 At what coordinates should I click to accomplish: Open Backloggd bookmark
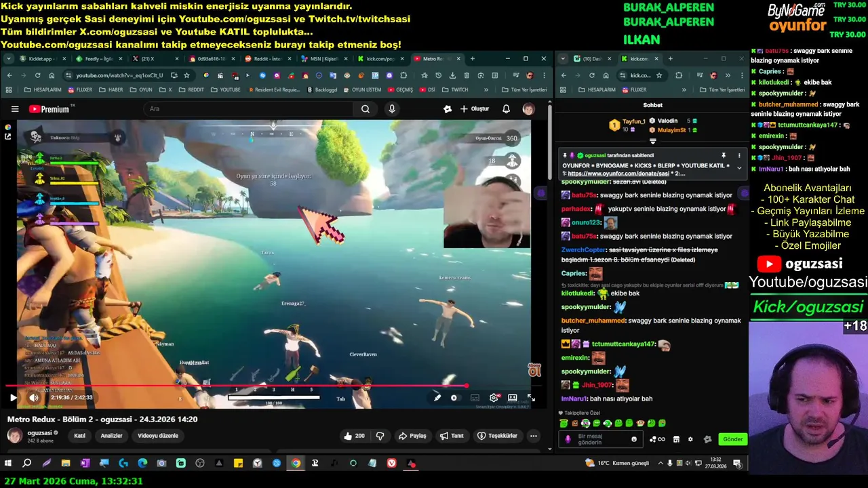pyautogui.click(x=322, y=89)
